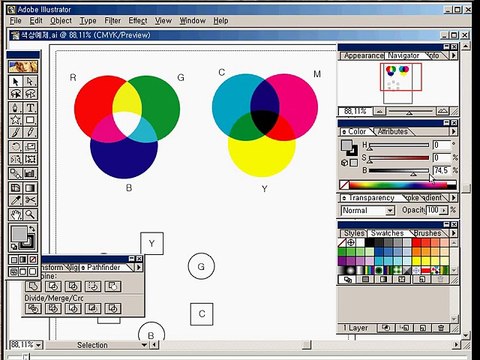The height and width of the screenshot is (360, 480).
Task: Set paint to Gradient mode button
Action: tap(23, 260)
